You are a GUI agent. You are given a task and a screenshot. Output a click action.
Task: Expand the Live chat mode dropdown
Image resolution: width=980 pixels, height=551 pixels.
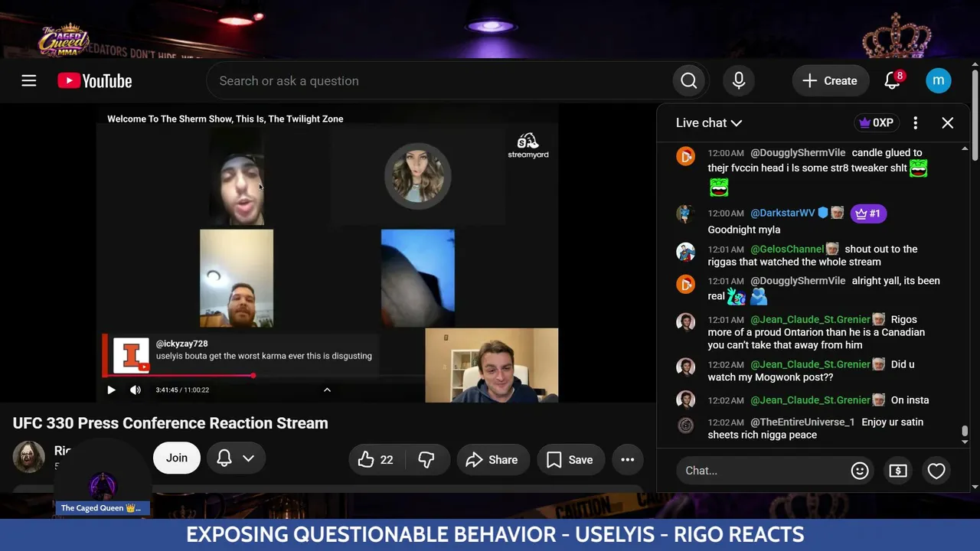(709, 122)
